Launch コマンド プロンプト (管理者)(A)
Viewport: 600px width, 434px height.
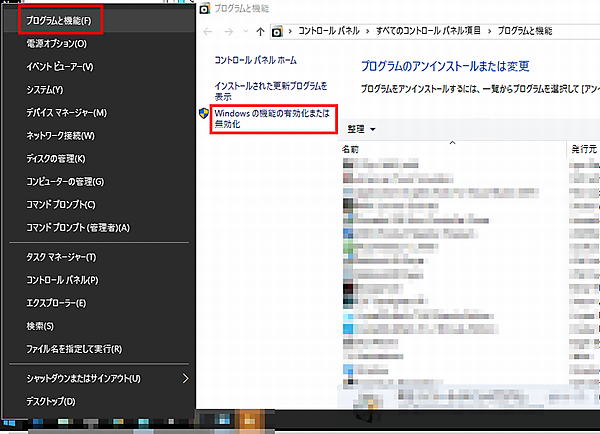(x=78, y=228)
